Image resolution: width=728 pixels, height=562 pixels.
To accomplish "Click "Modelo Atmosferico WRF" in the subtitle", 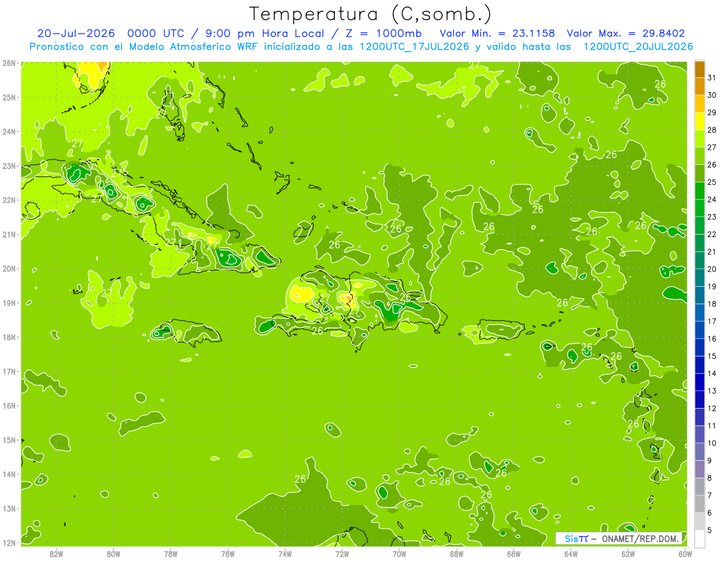I will [x=194, y=47].
